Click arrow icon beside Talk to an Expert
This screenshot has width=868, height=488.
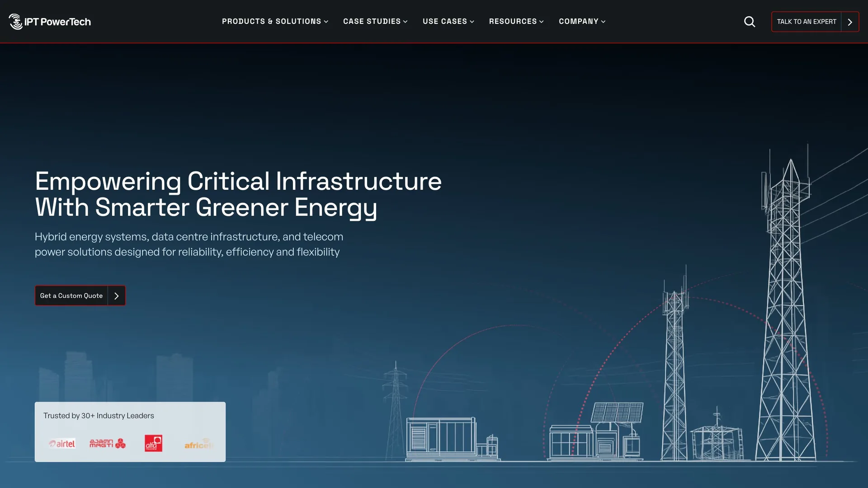(850, 22)
